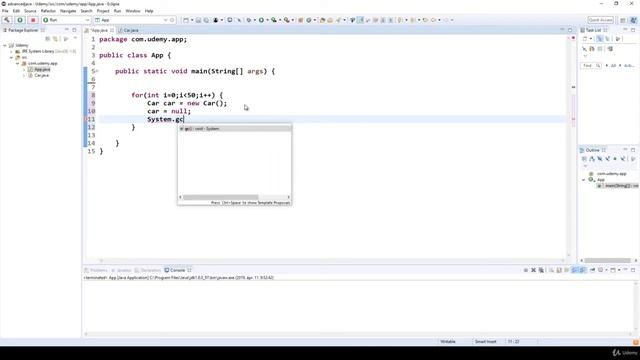640x360 pixels.
Task: Select Car.java in Package Explorer
Action: pos(41,76)
